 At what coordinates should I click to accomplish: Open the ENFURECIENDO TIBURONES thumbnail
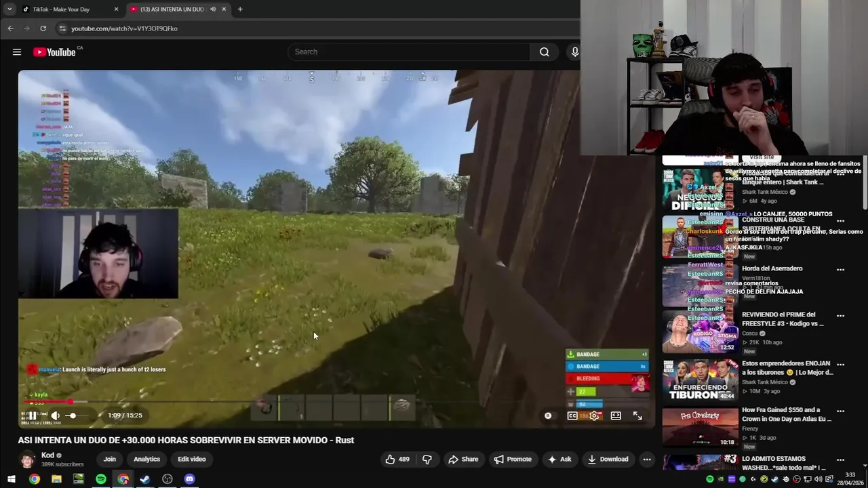(700, 380)
